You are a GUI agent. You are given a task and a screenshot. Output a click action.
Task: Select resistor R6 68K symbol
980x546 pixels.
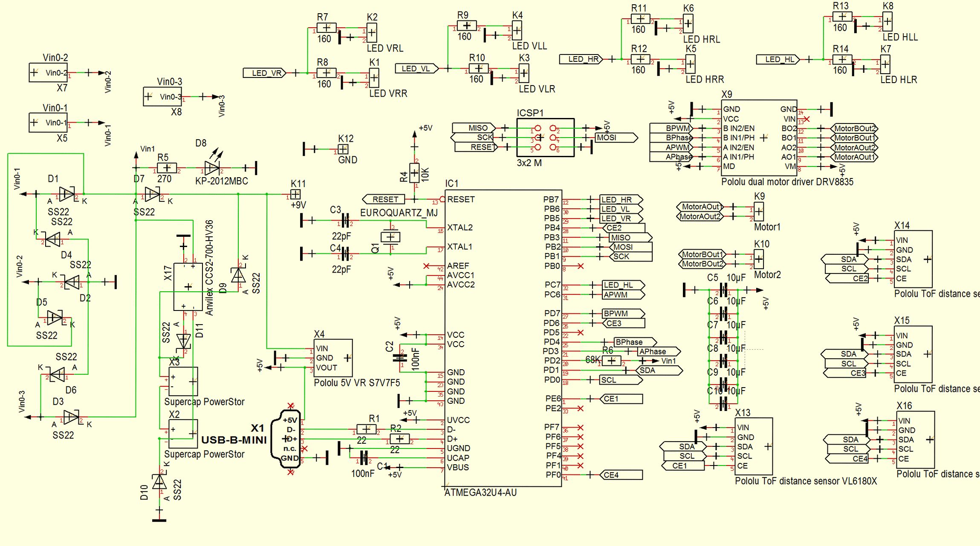coord(611,361)
